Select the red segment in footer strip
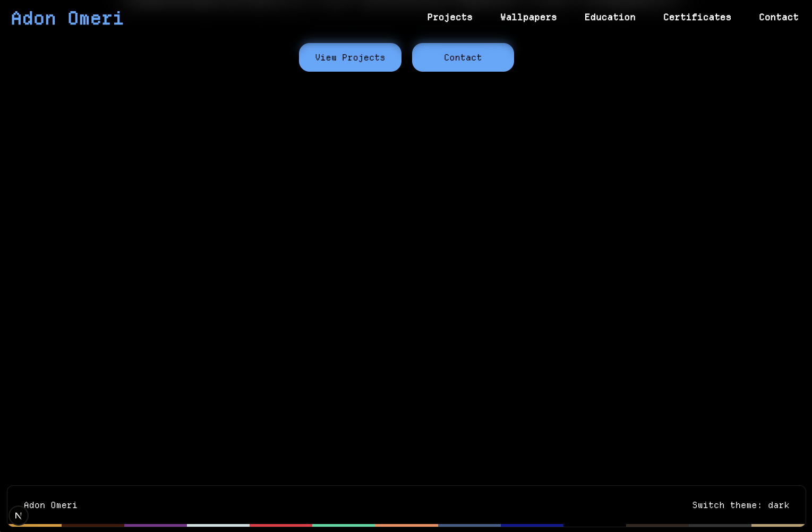 280,525
